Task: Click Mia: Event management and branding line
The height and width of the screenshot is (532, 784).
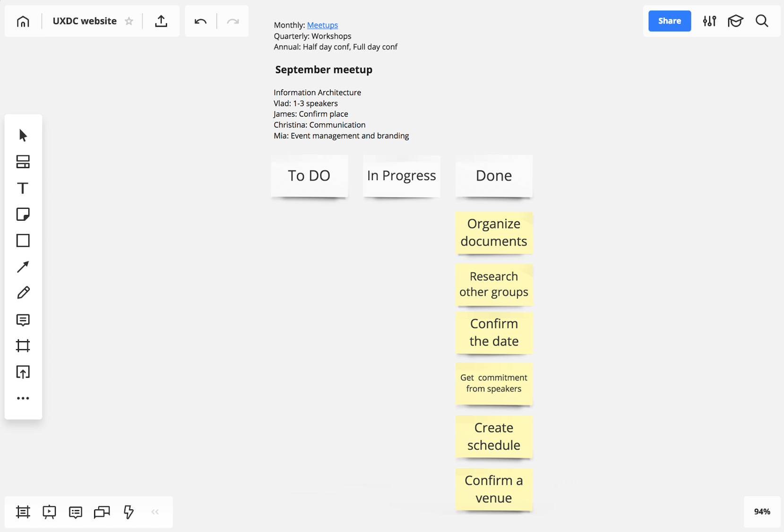Action: point(341,136)
